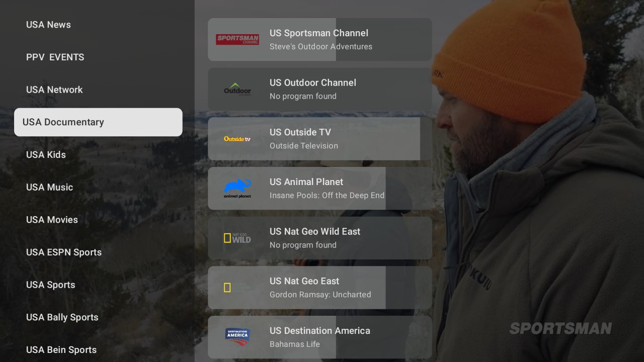Open the PPV EVENTS category

[x=55, y=57]
